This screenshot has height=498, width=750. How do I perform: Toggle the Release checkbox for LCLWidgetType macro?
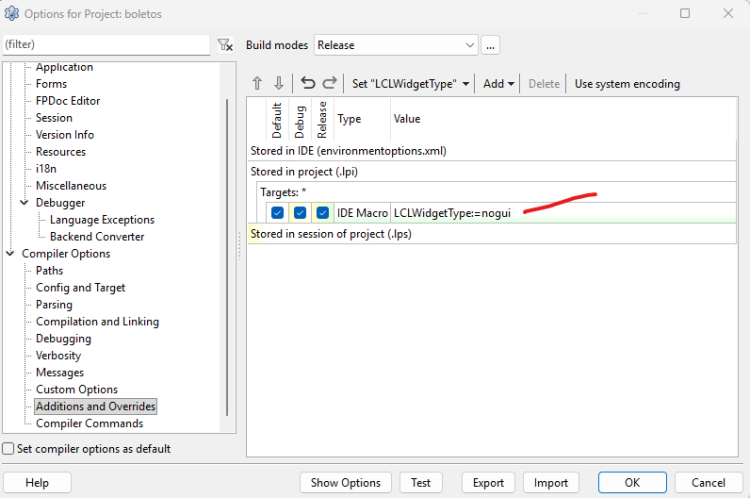point(323,213)
